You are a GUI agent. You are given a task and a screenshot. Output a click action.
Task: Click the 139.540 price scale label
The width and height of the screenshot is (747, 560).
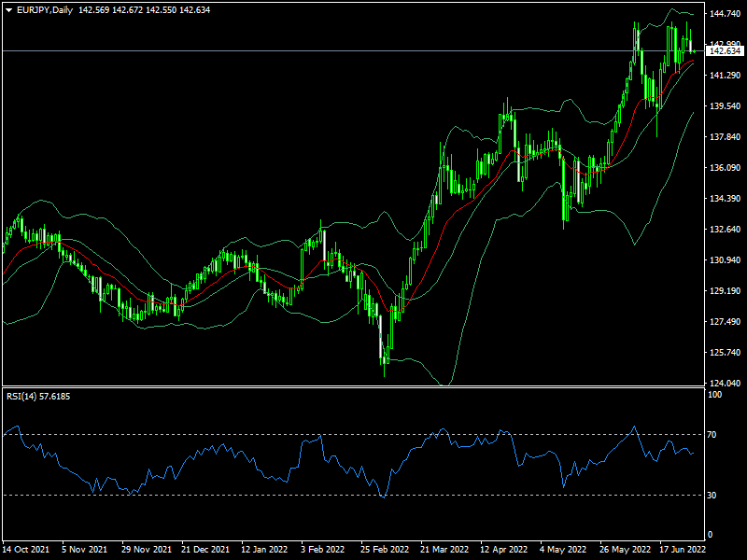pyautogui.click(x=725, y=106)
